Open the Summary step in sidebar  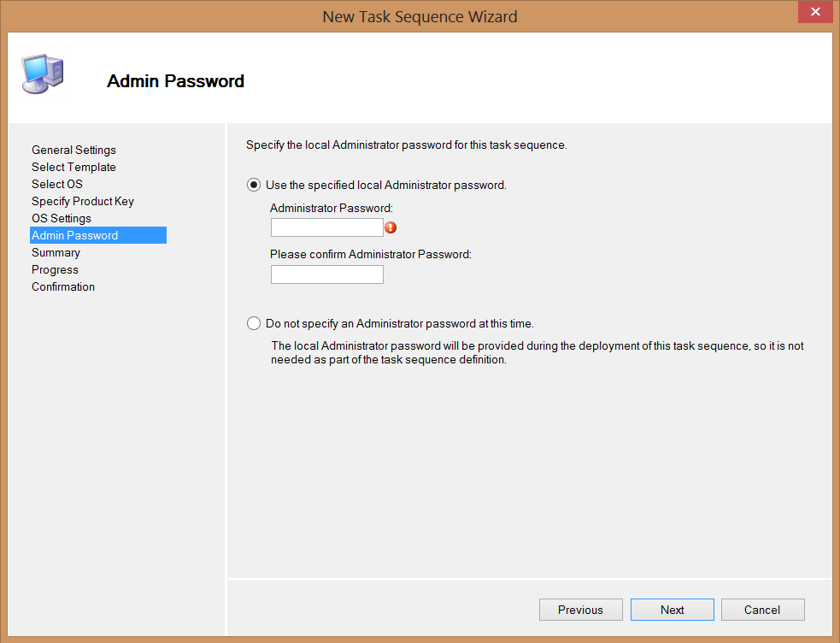point(56,252)
